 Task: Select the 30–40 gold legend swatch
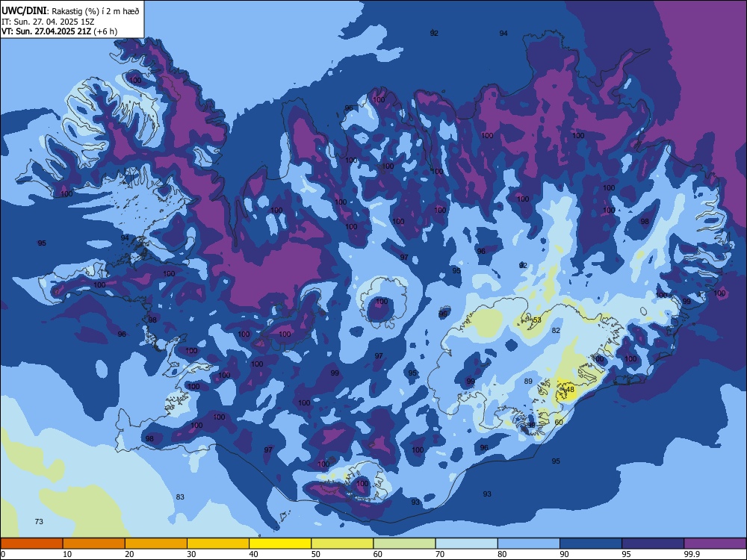pyautogui.click(x=218, y=544)
